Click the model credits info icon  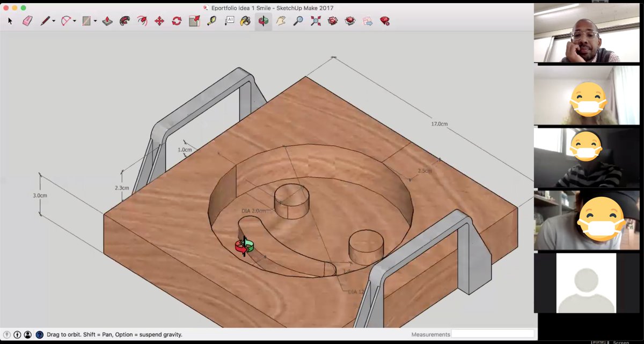[x=17, y=334]
